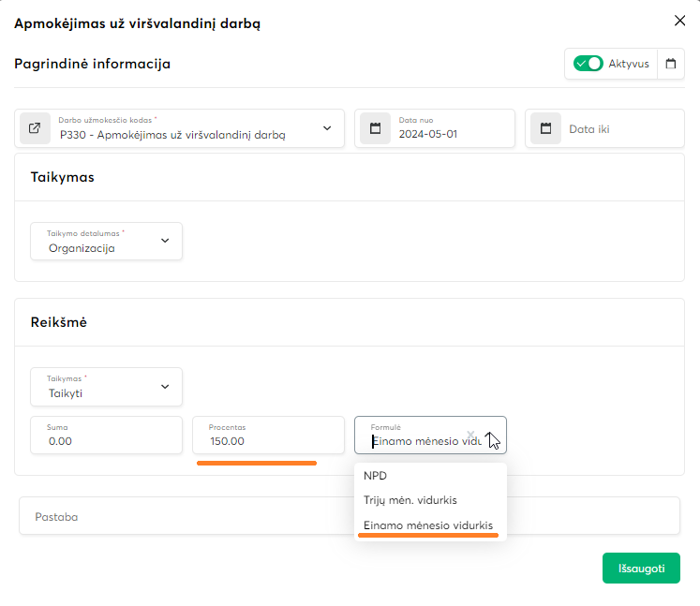The height and width of the screenshot is (606, 700).
Task: Click the Data iki date field
Action: coord(618,129)
